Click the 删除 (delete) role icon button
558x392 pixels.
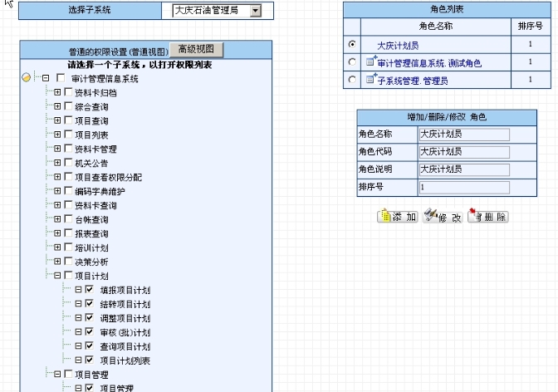pyautogui.click(x=487, y=217)
